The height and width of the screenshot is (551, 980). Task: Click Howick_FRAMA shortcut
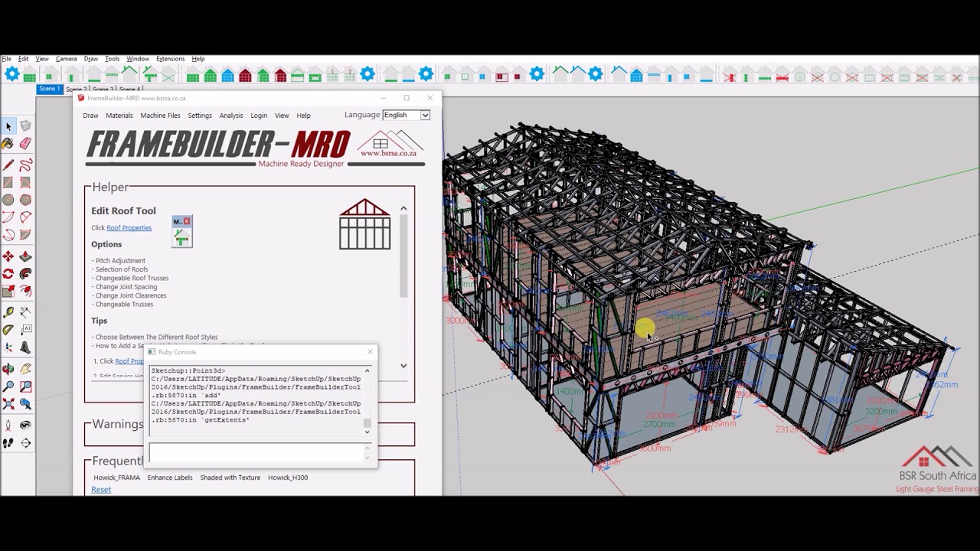116,478
